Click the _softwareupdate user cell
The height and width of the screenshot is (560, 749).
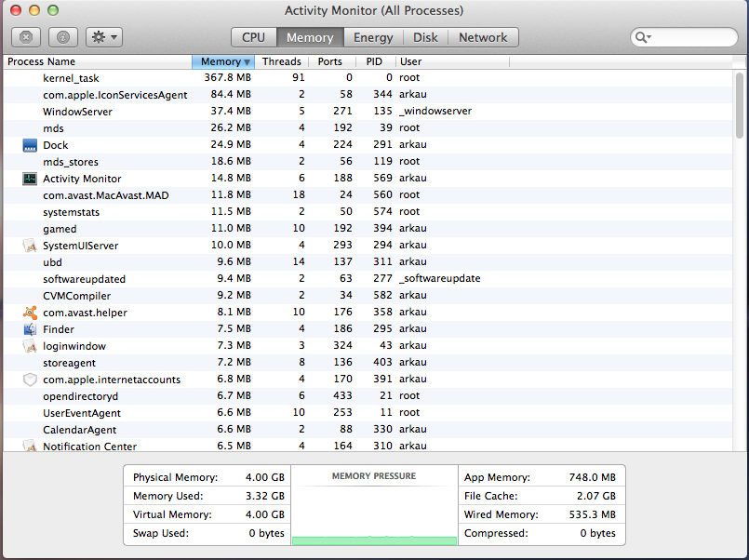tap(440, 278)
